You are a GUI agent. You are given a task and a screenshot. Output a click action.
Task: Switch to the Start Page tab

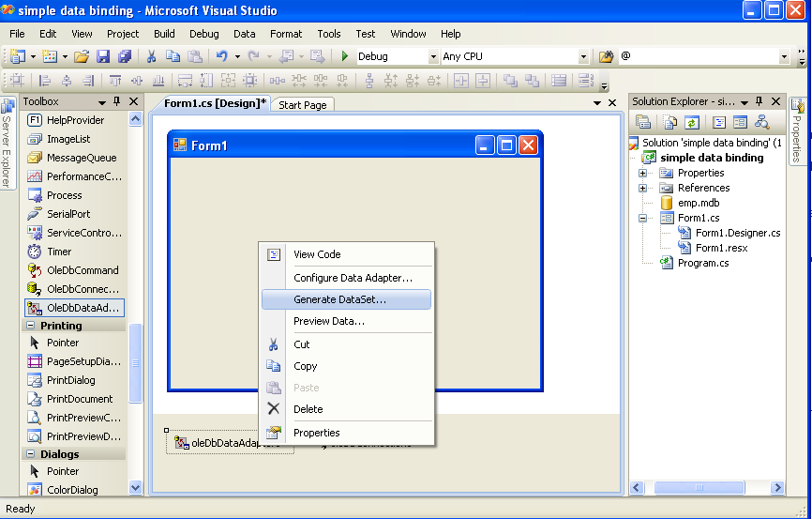tap(303, 105)
